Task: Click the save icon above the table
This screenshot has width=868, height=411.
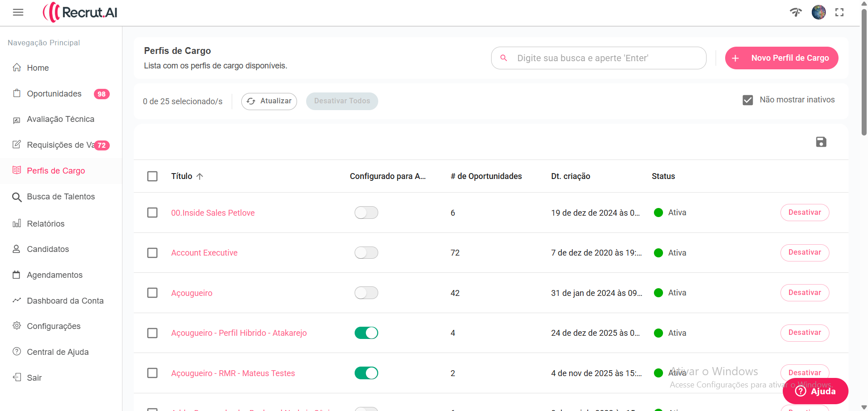Action: point(821,142)
